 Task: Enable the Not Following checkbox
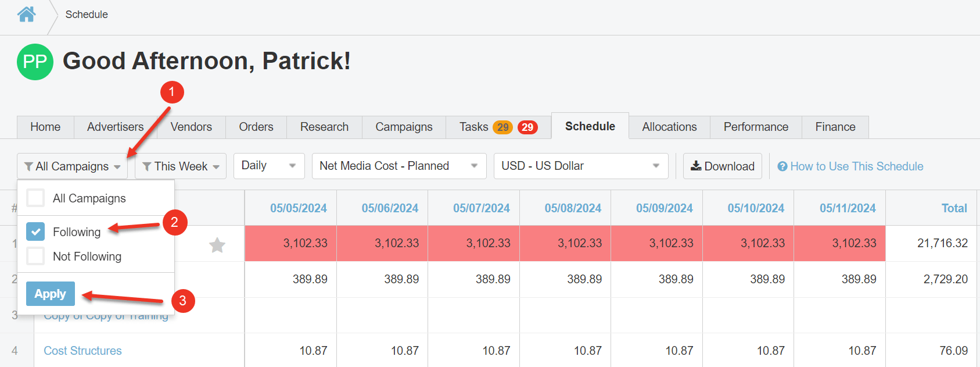pyautogui.click(x=35, y=256)
